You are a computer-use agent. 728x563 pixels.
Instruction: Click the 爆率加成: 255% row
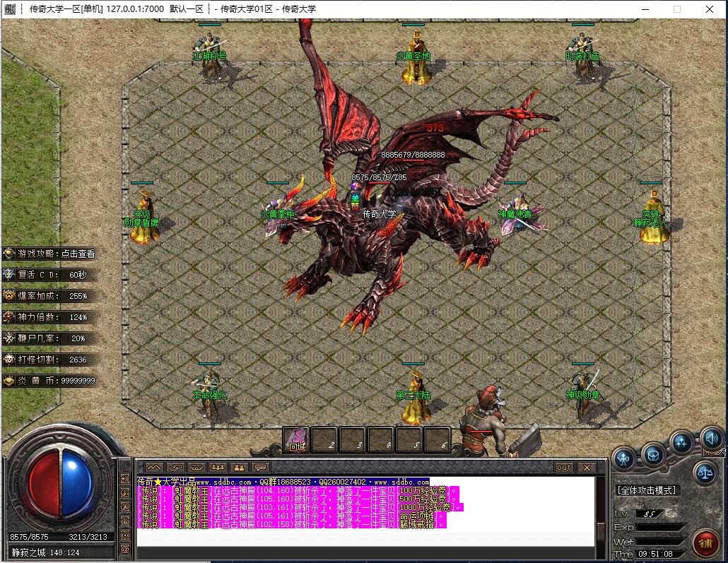click(x=49, y=296)
